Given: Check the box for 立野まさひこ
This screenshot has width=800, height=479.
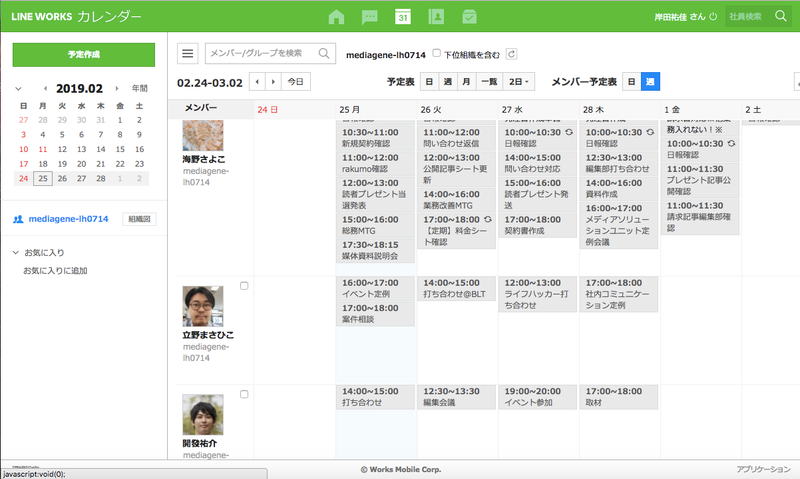Looking at the screenshot, I should click(245, 286).
